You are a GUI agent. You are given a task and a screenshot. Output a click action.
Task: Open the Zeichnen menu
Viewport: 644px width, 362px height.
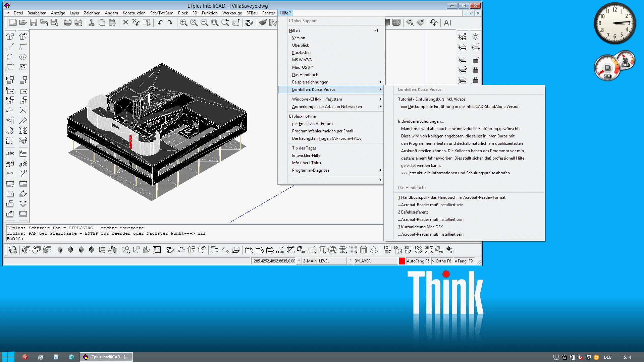tap(92, 13)
